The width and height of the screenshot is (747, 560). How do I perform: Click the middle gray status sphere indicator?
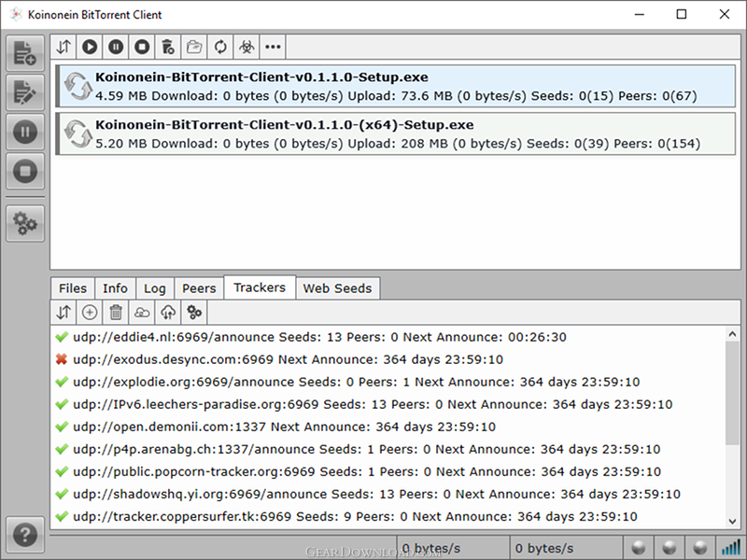click(x=669, y=548)
